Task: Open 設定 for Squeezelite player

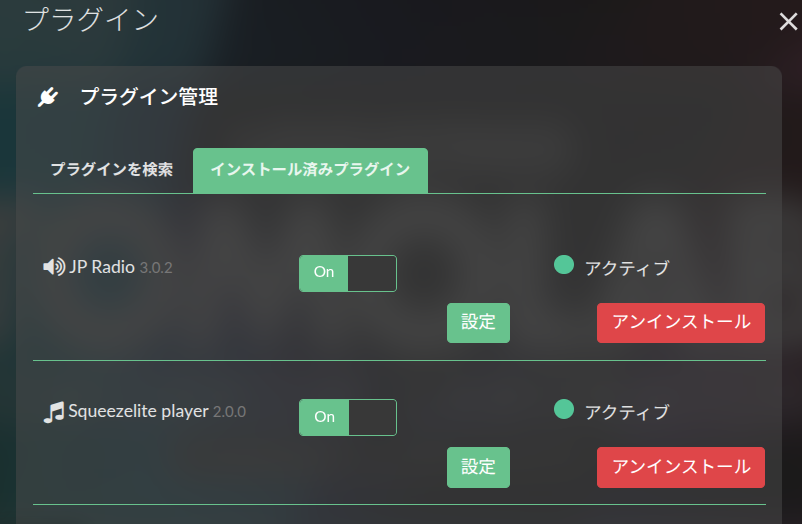Action: coord(478,467)
